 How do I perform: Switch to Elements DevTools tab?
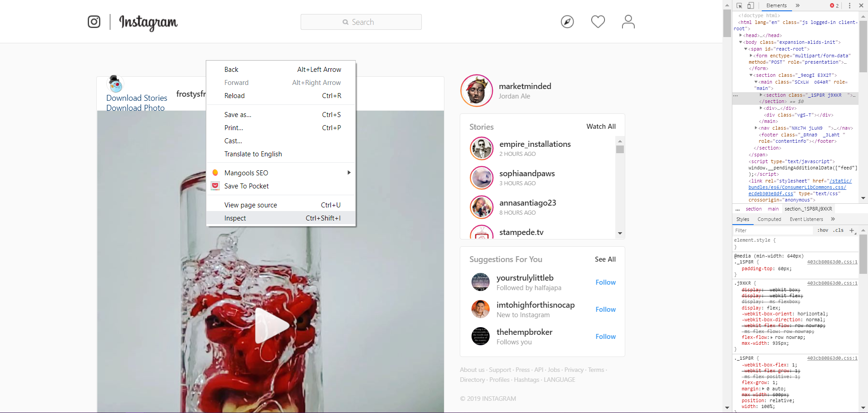point(776,5)
